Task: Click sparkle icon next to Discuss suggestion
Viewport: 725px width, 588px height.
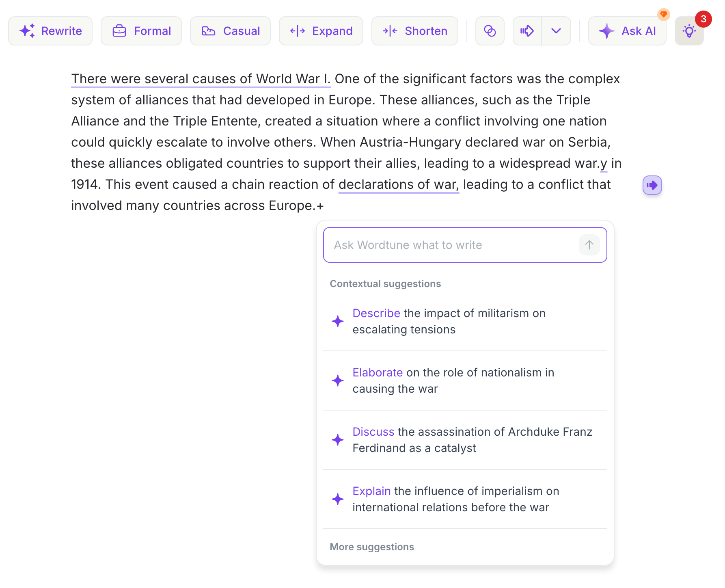Action: click(x=338, y=440)
